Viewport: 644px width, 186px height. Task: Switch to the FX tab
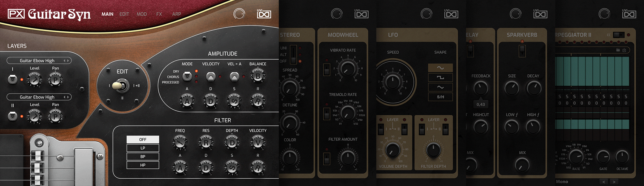point(159,14)
